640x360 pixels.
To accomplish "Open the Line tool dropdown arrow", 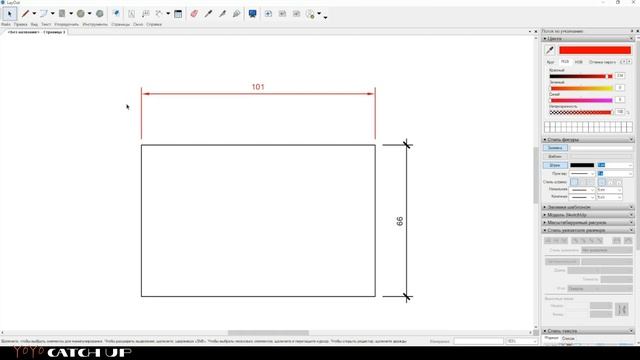I will click(34, 14).
